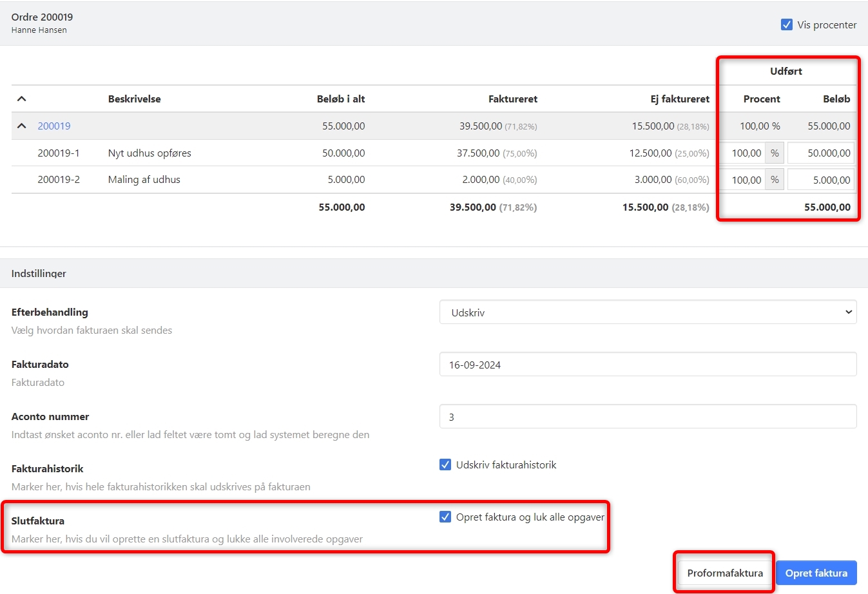Disable Opret faktura og luk alle opgaver
This screenshot has width=868, height=594.
coord(445,517)
